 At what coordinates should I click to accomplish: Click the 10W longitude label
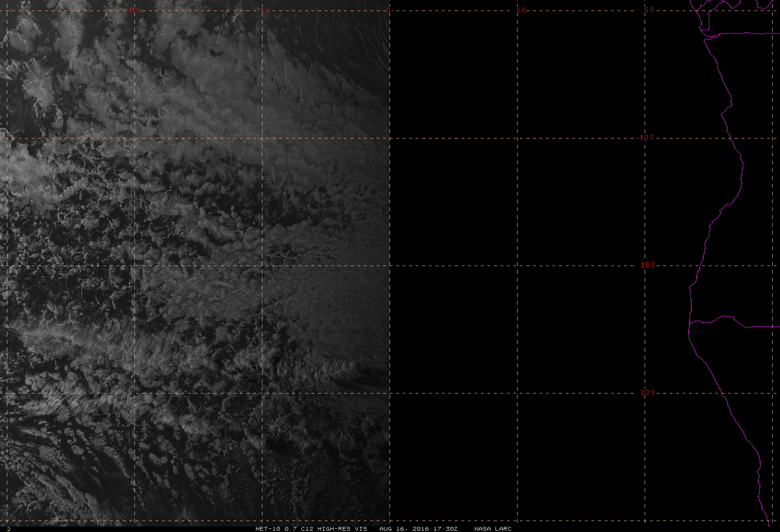(x=135, y=10)
